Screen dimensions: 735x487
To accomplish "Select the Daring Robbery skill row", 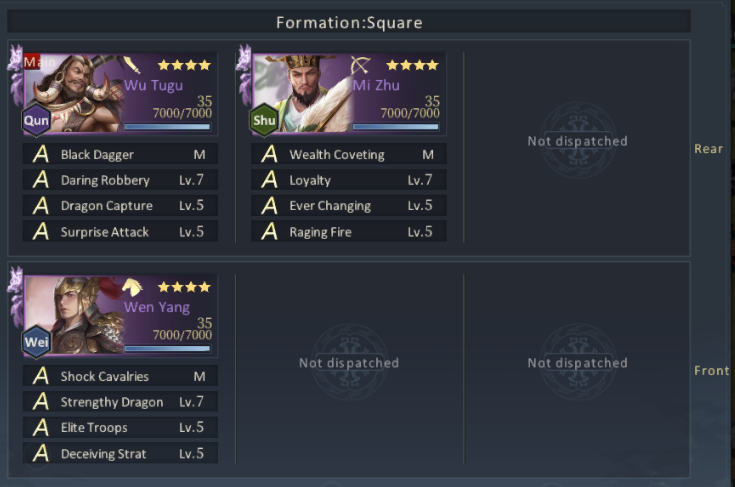I will [x=120, y=180].
